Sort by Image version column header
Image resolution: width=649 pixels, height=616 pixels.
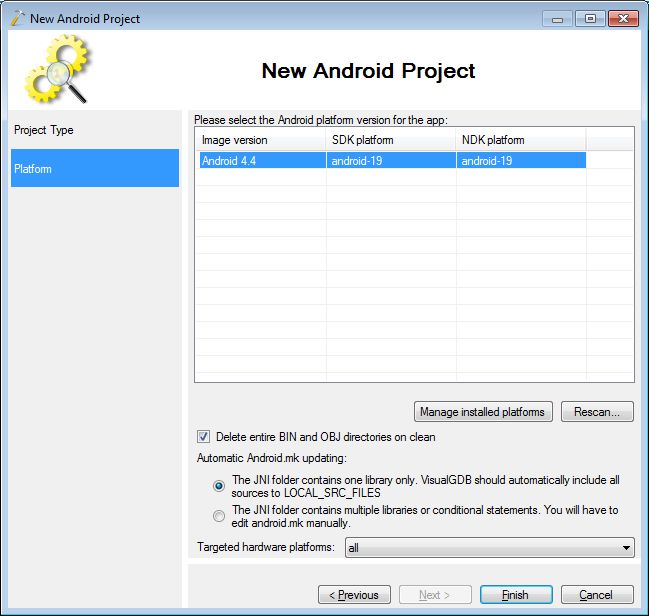click(x=261, y=140)
